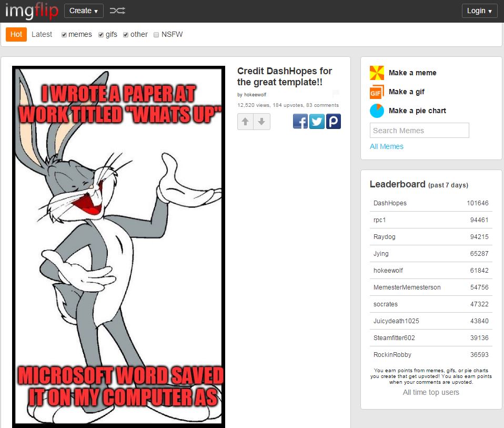This screenshot has width=504, height=428.
Task: Click the flag icon beside title
Action: pyautogui.click(x=336, y=94)
